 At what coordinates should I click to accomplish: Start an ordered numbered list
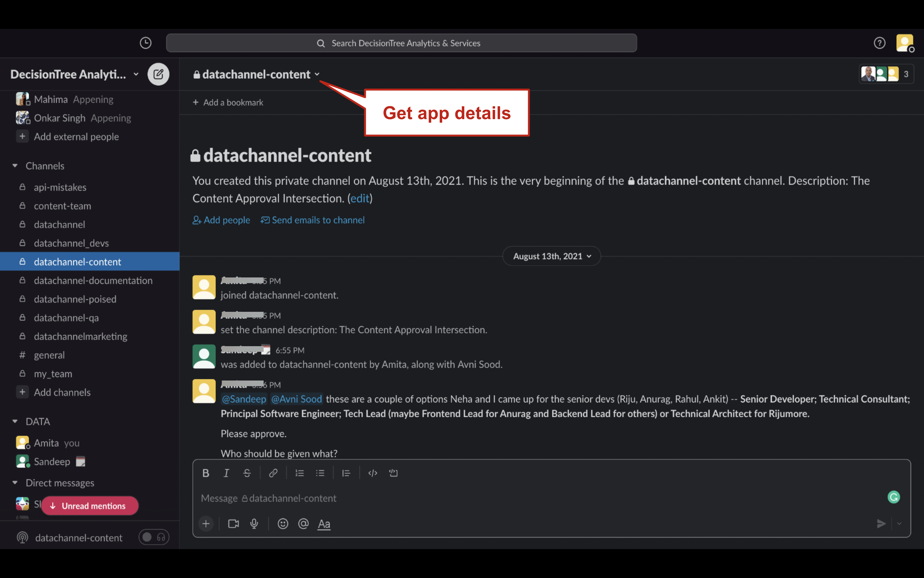click(300, 473)
